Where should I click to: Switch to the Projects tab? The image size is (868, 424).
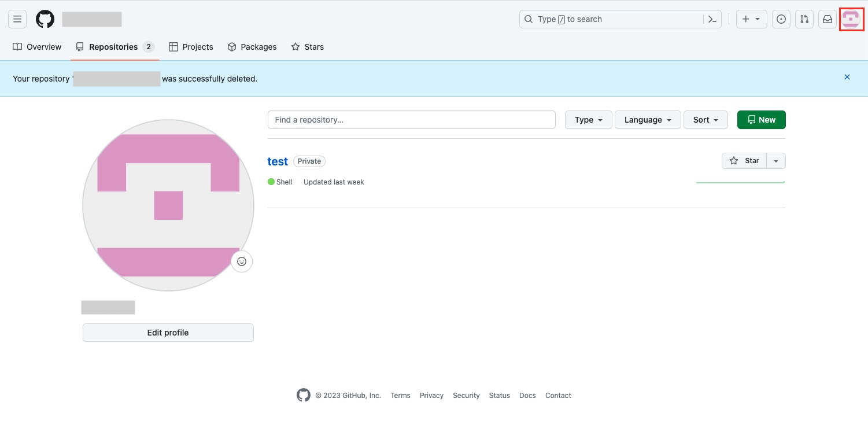[191, 47]
